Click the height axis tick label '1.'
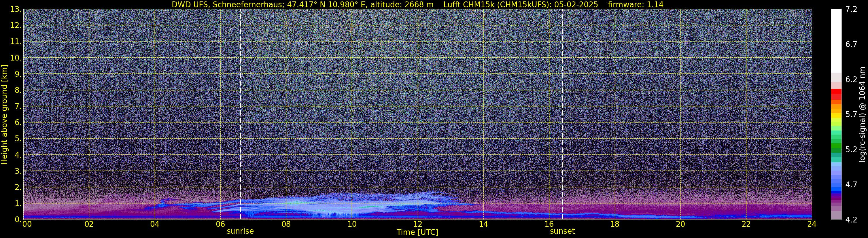This screenshot has width=868, height=238. [18, 203]
